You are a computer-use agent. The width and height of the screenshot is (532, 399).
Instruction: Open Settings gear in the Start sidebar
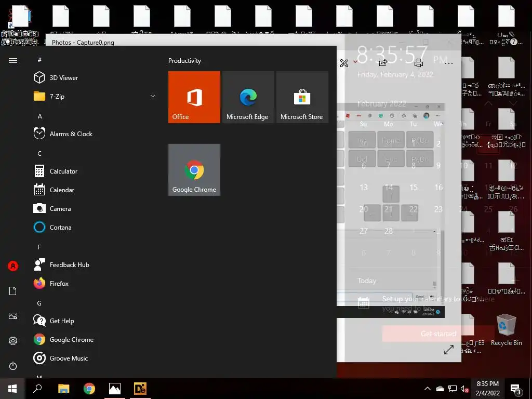click(x=13, y=341)
